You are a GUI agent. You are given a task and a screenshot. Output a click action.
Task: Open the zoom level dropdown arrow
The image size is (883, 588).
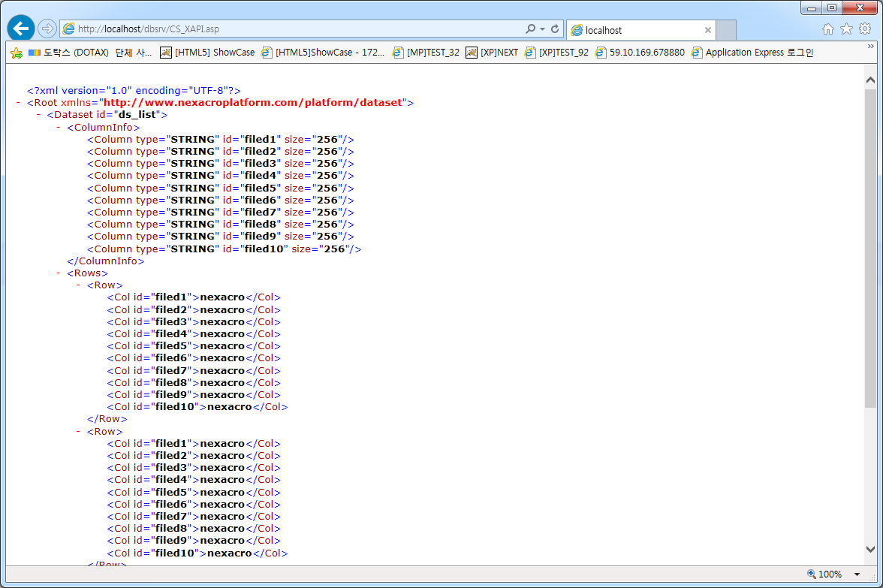point(857,574)
